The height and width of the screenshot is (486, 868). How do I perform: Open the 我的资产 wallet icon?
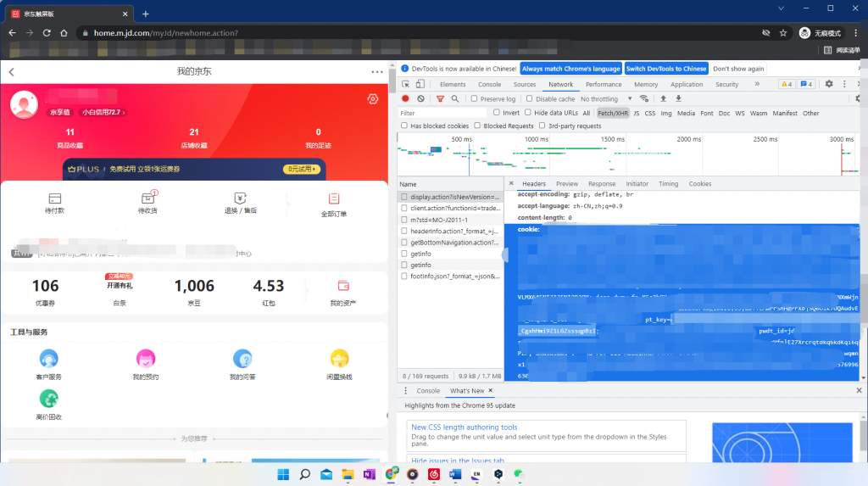point(343,286)
